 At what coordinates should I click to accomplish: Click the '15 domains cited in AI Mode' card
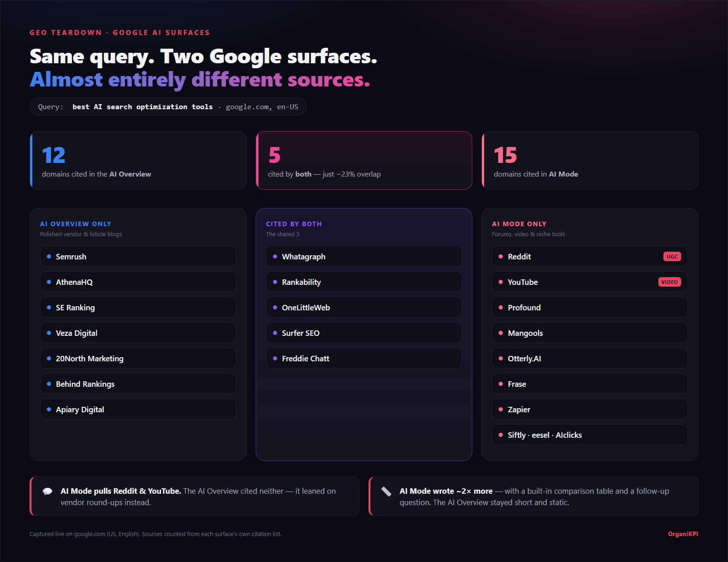point(590,161)
